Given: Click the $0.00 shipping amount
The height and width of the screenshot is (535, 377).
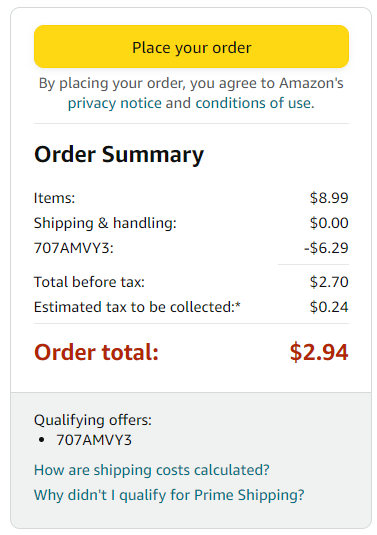Looking at the screenshot, I should click(329, 223).
